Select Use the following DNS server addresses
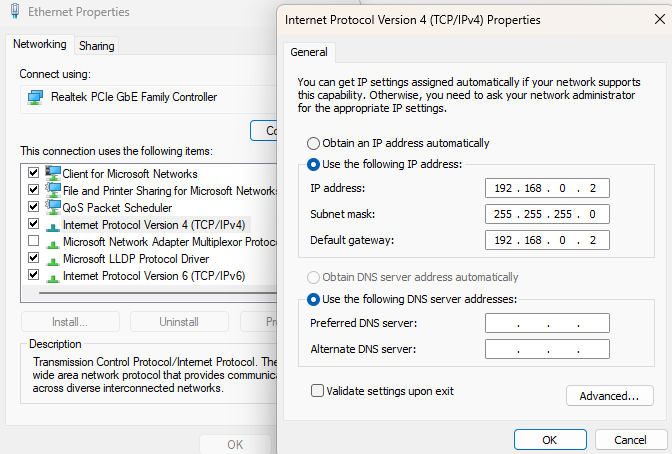 point(314,299)
